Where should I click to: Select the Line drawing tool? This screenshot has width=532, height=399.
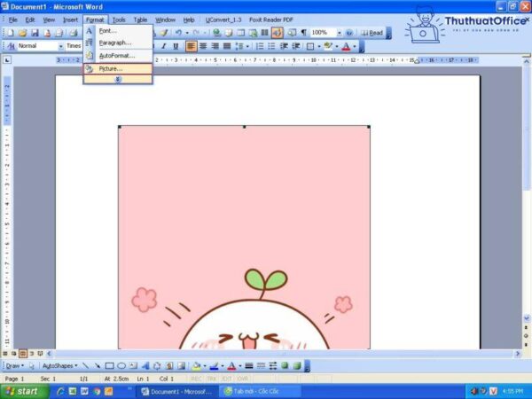click(x=85, y=365)
